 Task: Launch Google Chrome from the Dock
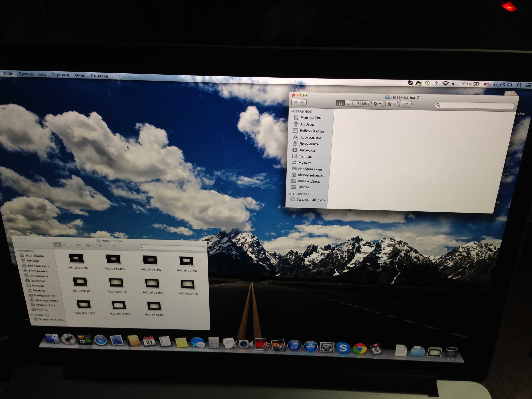(x=360, y=349)
